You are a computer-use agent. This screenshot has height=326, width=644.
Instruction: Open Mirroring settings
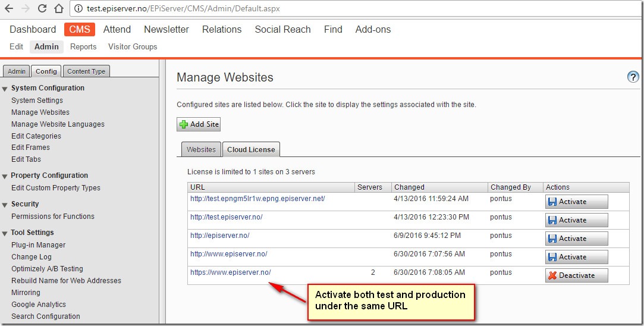point(26,293)
